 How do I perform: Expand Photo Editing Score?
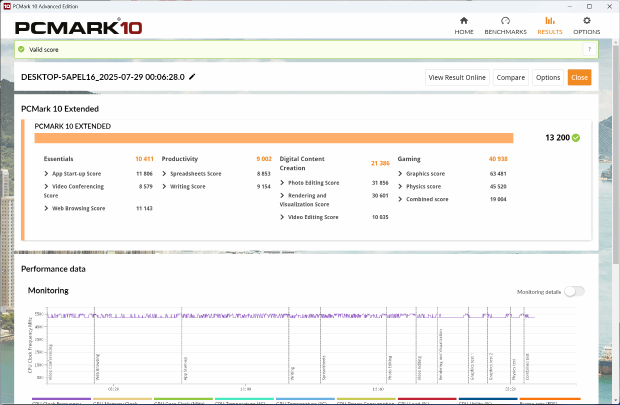coord(282,183)
